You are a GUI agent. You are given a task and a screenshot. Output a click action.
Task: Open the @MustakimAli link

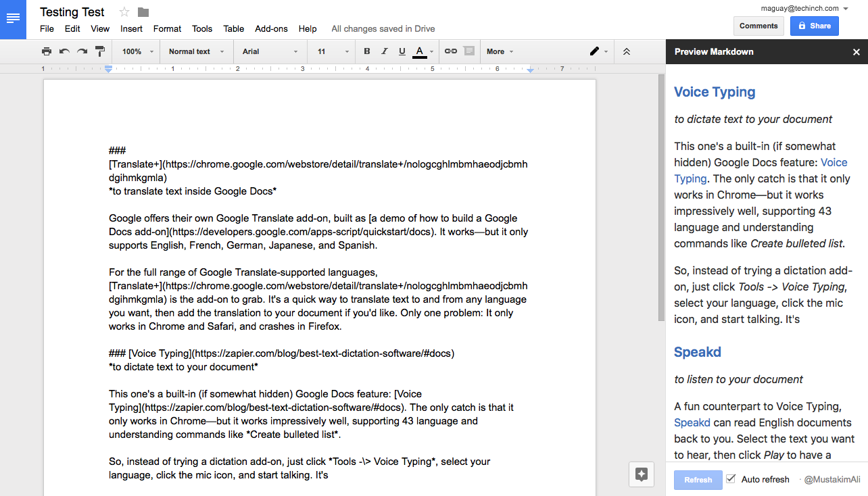831,480
